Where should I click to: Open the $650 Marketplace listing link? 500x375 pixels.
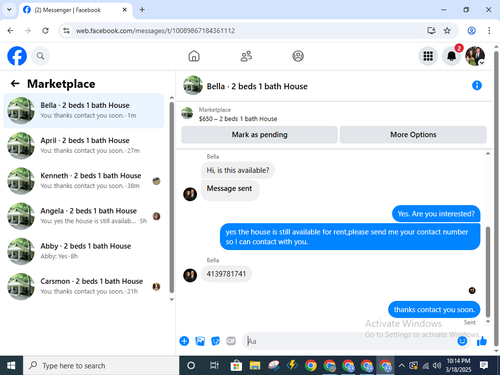click(x=238, y=119)
